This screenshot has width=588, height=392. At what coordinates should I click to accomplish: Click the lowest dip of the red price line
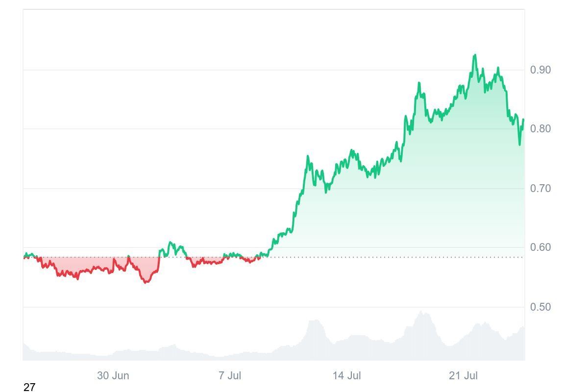pyautogui.click(x=146, y=282)
